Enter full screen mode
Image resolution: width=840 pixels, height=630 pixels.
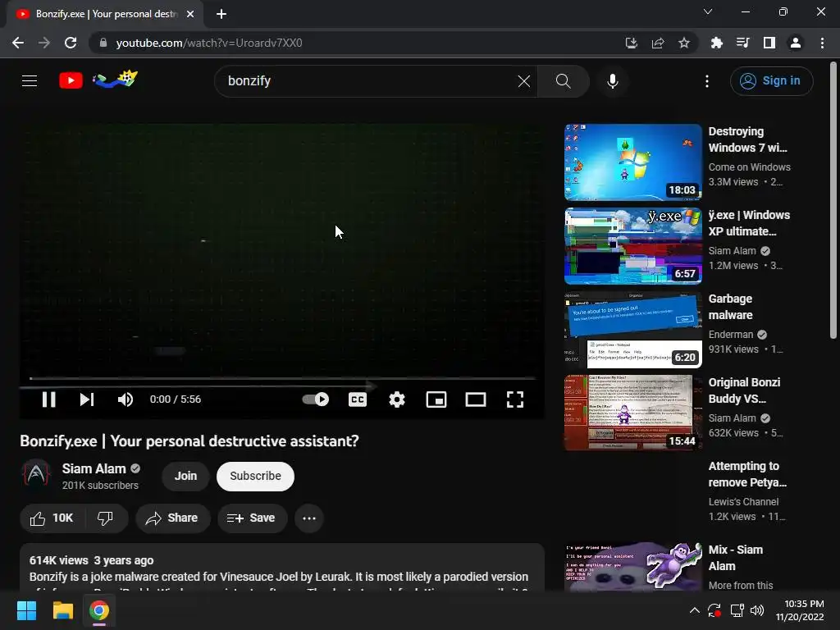coord(515,399)
